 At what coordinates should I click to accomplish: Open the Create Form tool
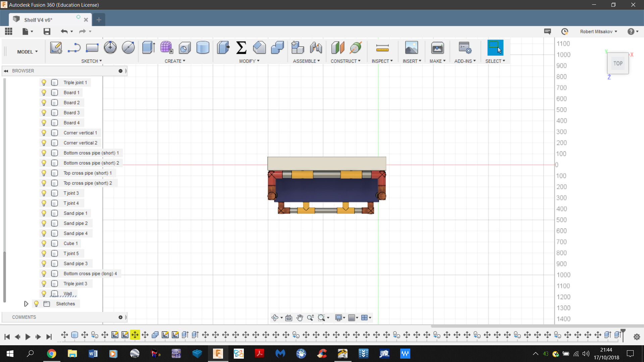pos(166,48)
